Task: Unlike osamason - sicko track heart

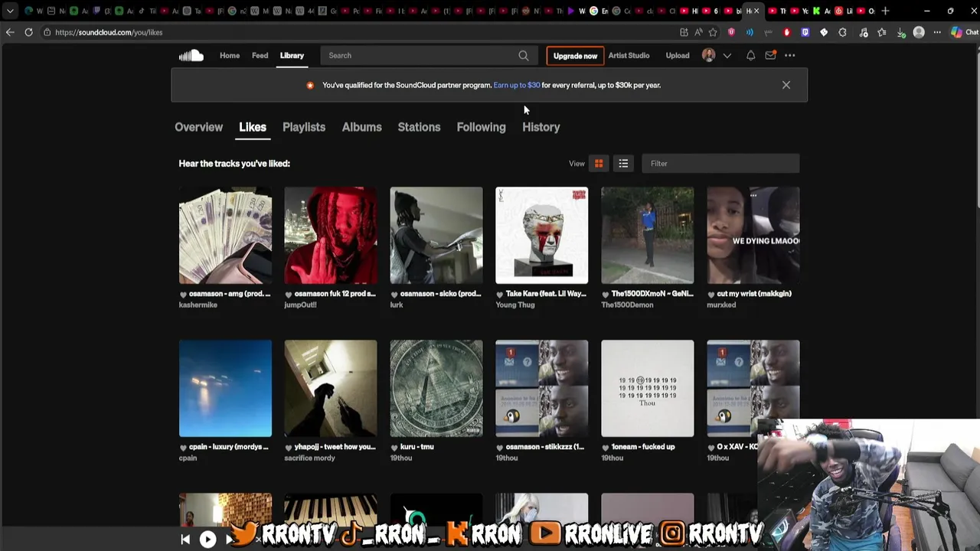Action: click(x=394, y=294)
